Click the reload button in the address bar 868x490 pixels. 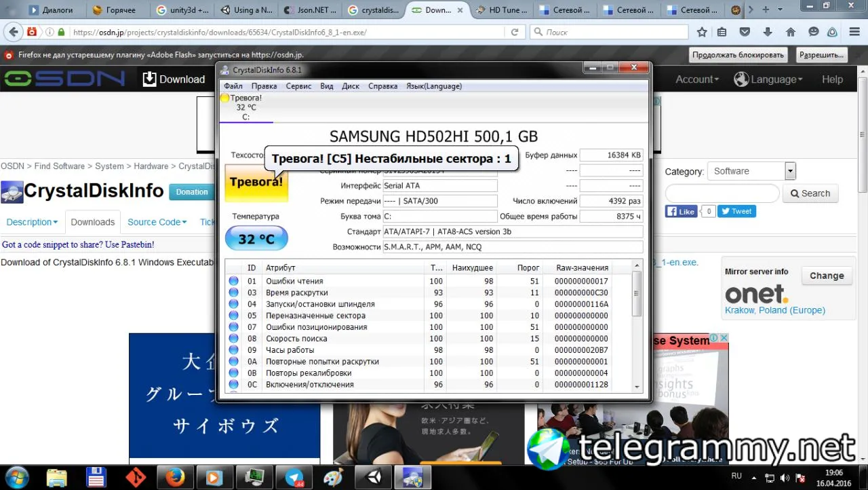(x=515, y=32)
